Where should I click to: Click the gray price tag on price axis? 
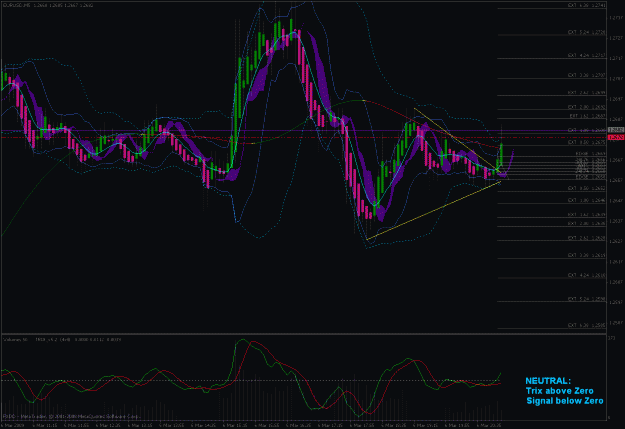(616, 130)
